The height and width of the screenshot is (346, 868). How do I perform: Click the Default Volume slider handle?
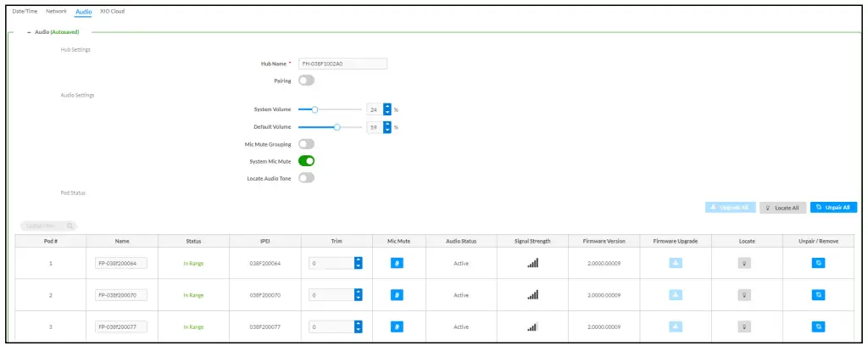coord(337,127)
